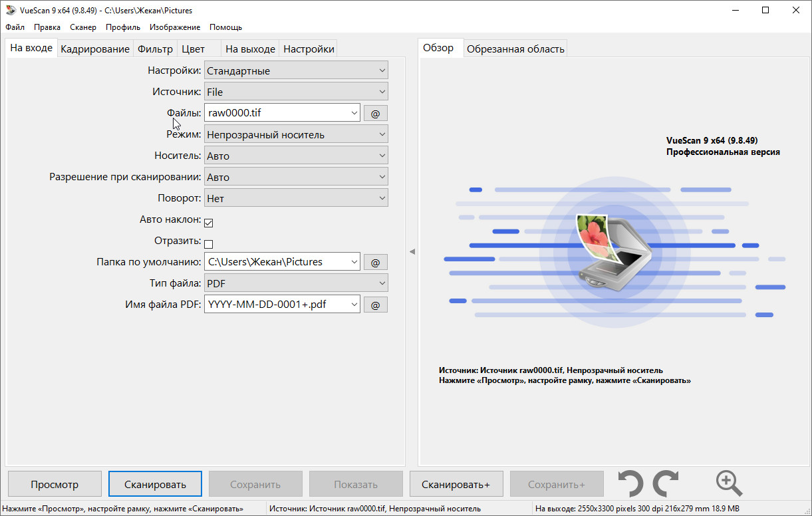812x516 pixels.
Task: Open the Тип файла dropdown
Action: tap(296, 284)
